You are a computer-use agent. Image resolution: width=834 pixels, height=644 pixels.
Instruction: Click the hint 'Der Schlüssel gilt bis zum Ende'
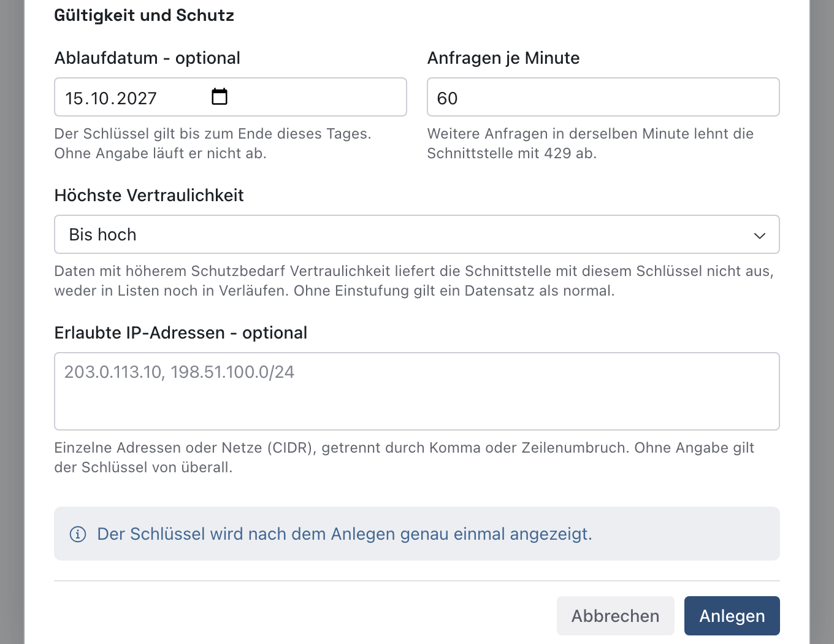[213, 144]
